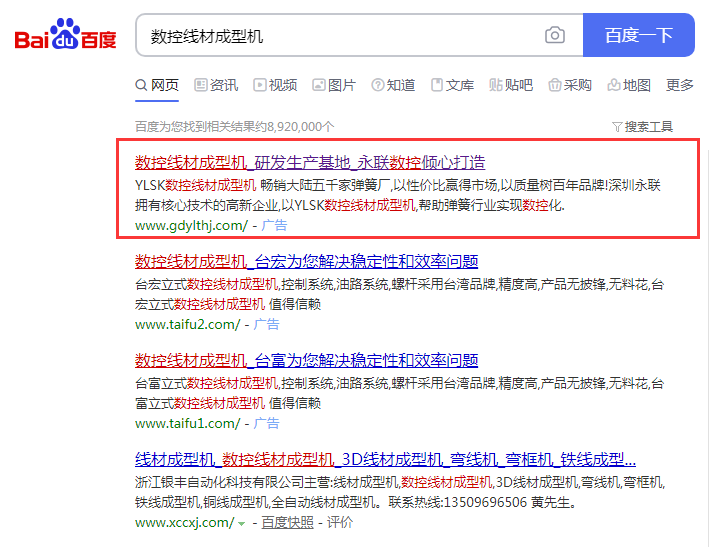Expand the green arrow beside www.xccxj.com
This screenshot has width=713, height=547.
coord(241,523)
